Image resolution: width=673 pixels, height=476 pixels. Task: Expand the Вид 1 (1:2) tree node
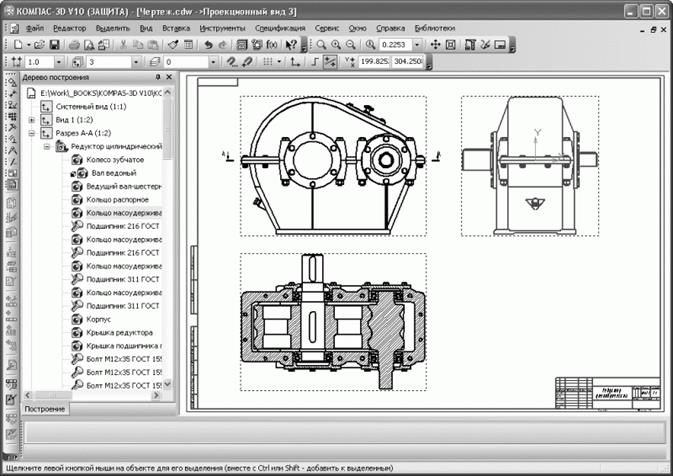(32, 120)
